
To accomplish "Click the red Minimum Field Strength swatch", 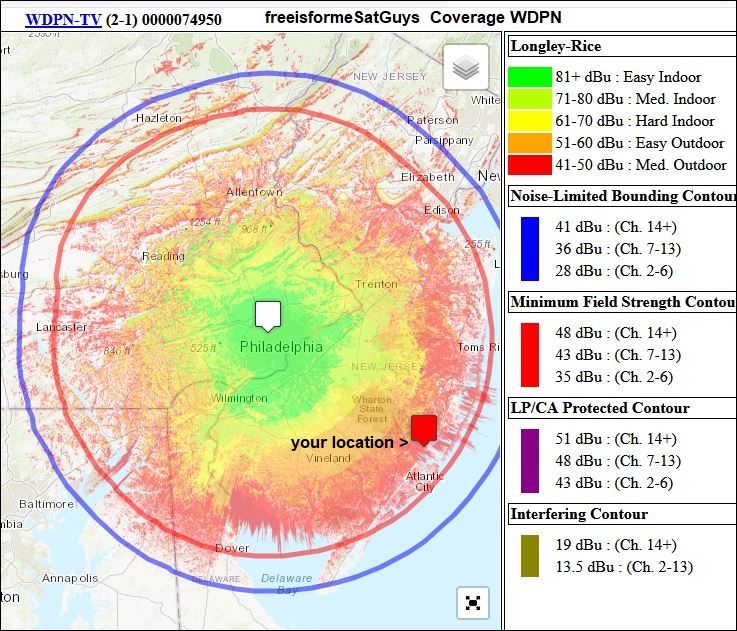I will point(529,355).
